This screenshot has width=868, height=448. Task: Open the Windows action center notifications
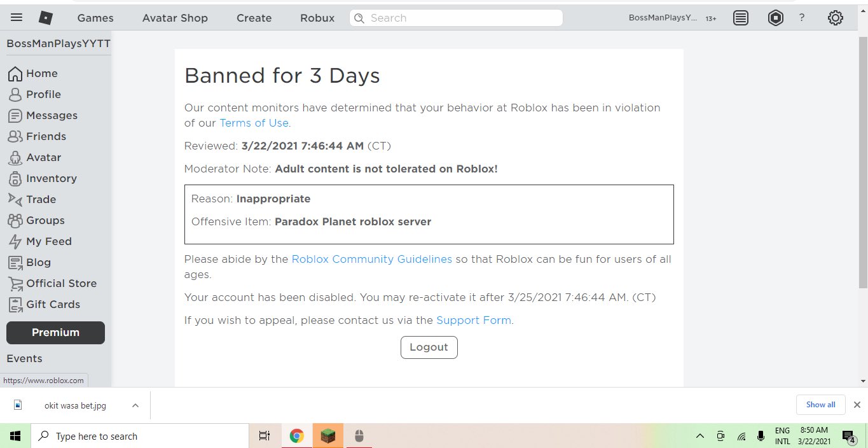pos(848,436)
